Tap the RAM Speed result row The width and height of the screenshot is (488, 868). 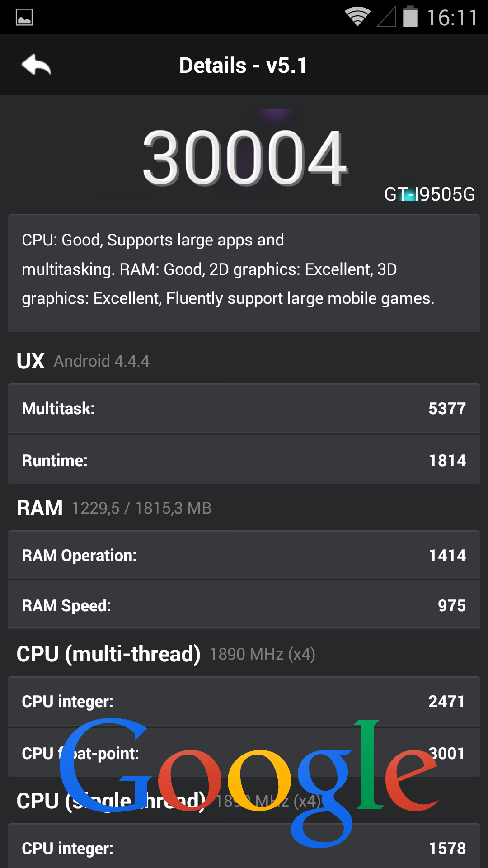click(x=244, y=605)
